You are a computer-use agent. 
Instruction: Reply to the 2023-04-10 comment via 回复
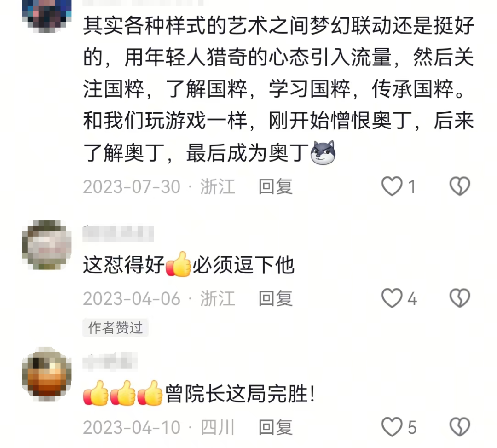pos(275,427)
